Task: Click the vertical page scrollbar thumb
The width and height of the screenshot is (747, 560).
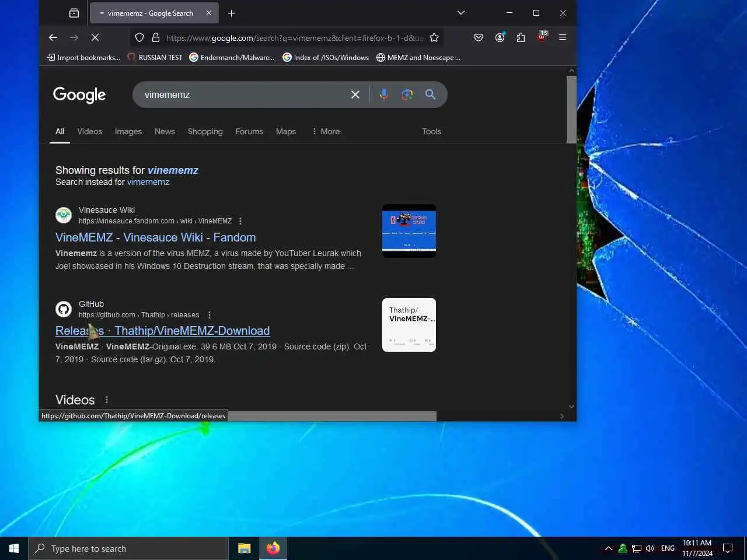Action: pyautogui.click(x=571, y=109)
